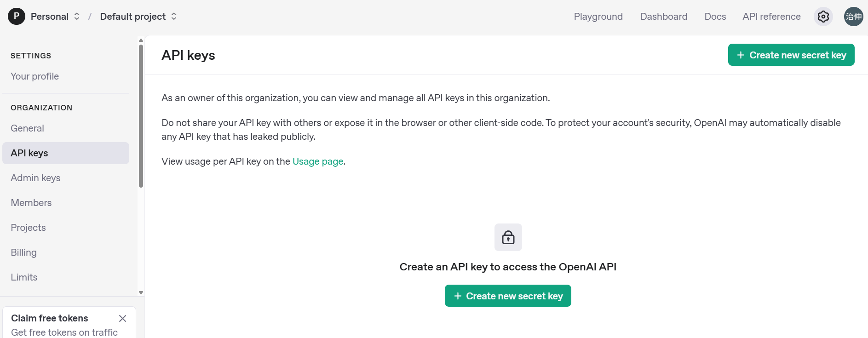Open Admin keys in the sidebar
The width and height of the screenshot is (868, 338).
66,178
